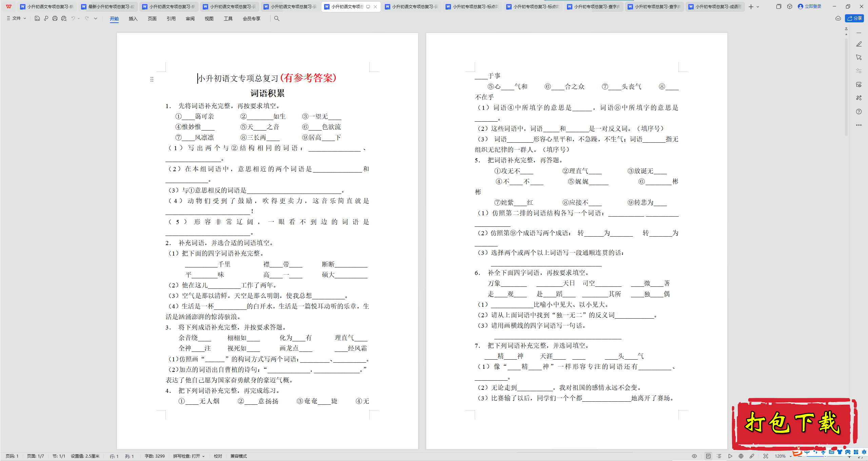Screen dimensions: 868x461
Task: Click 校对 proofreading in status bar
Action: click(x=218, y=456)
